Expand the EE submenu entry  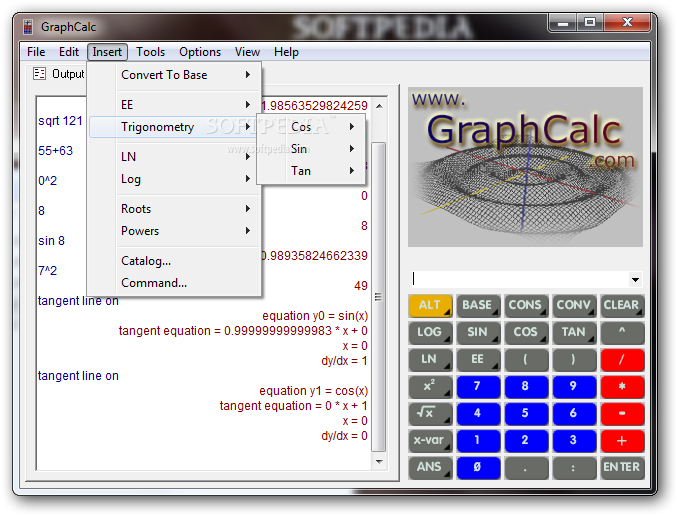pos(175,105)
